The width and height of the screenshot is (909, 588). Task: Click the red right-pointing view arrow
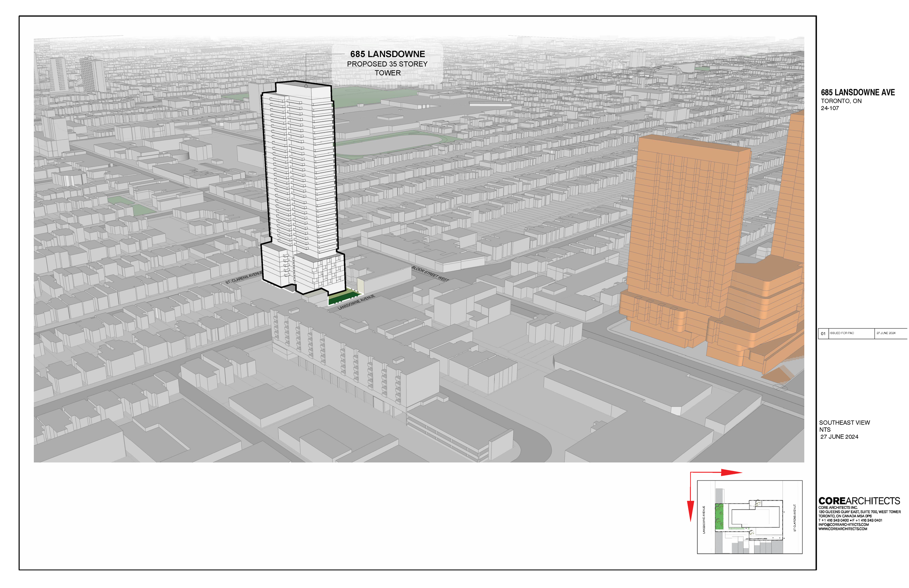(x=730, y=473)
